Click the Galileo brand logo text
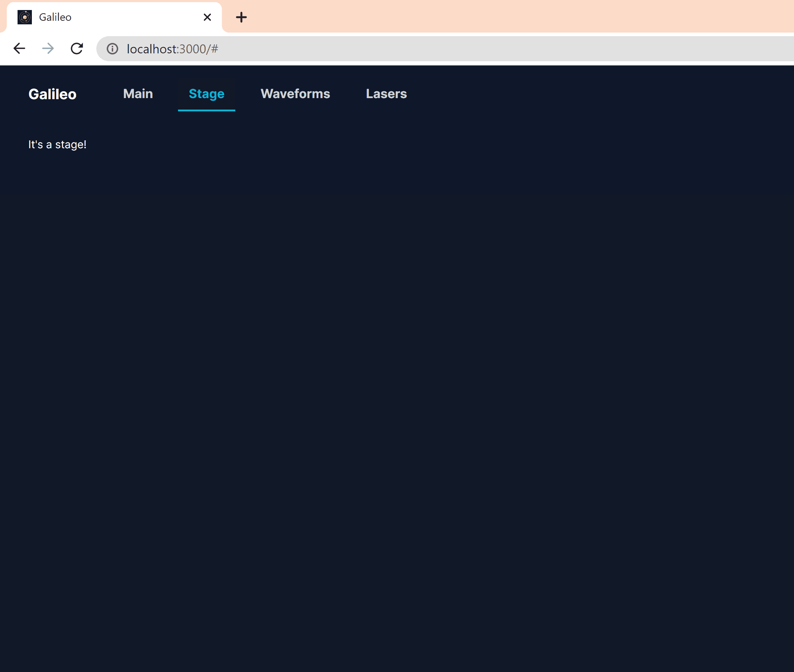794x672 pixels. [x=52, y=94]
